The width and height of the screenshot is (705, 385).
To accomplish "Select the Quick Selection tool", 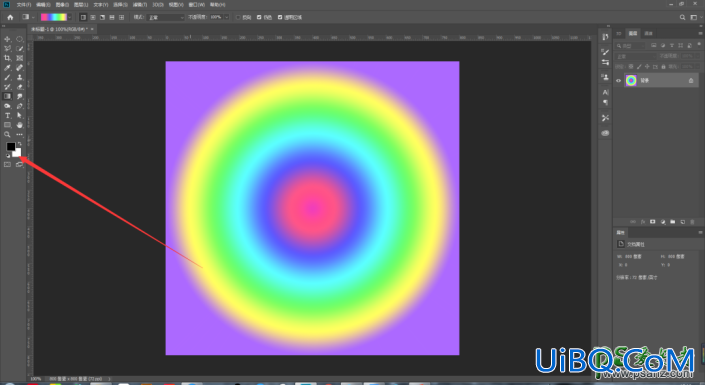I will pos(20,49).
